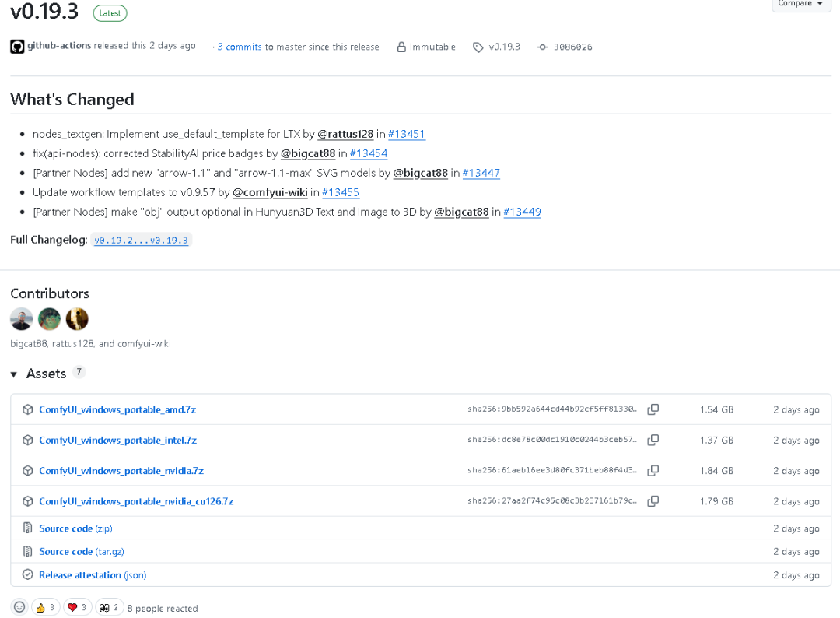Add the eyes reaction with count 2
This screenshot has height=618, width=840.
click(110, 607)
